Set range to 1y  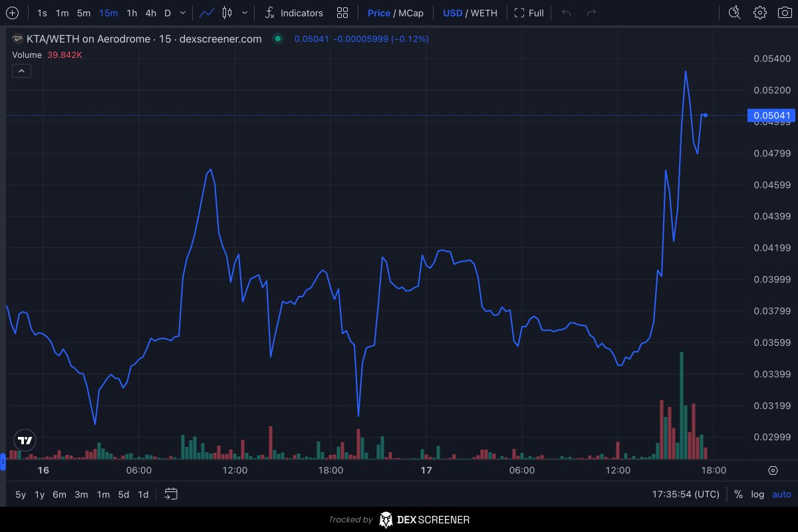(x=40, y=494)
